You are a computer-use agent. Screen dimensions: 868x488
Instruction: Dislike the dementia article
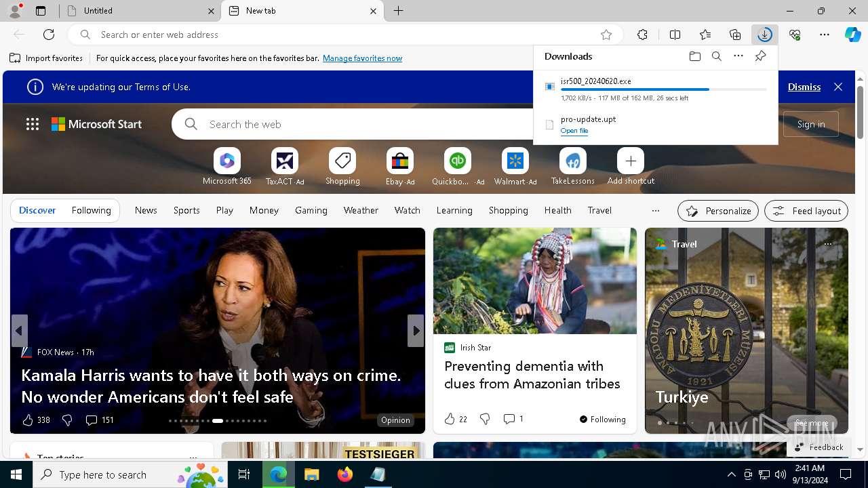(x=485, y=419)
